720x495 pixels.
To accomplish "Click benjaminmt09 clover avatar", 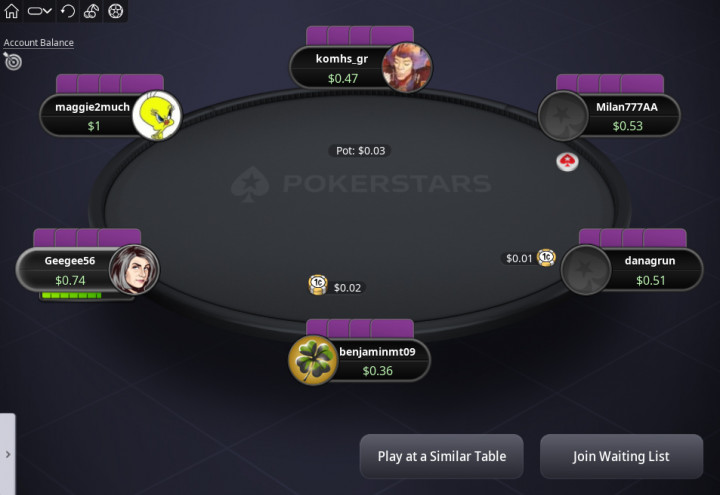I will (x=313, y=360).
